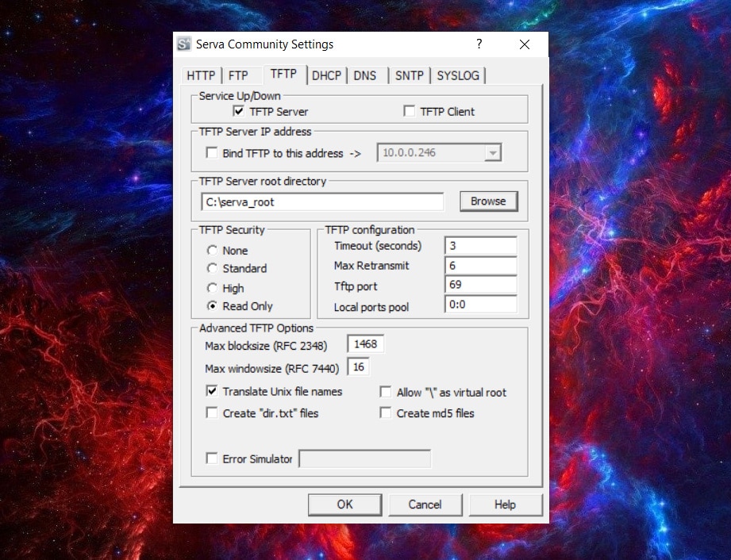Switch to the HTTP tab

[x=201, y=75]
